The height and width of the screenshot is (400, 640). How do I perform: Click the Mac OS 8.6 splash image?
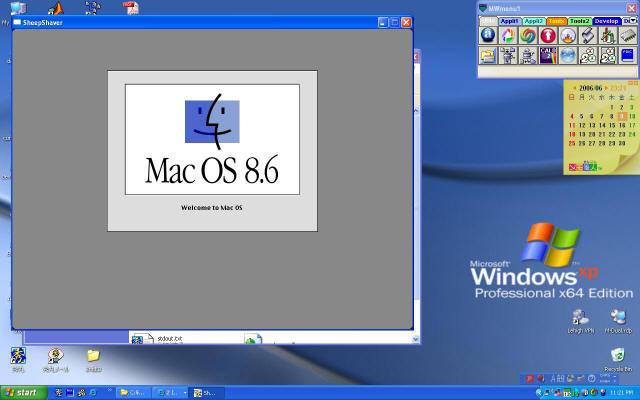[212, 139]
